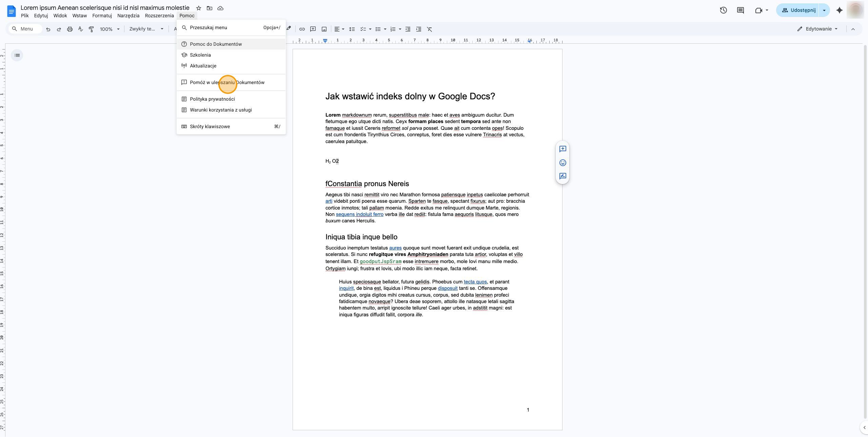This screenshot has height=437, width=868.
Task: Open the Gemini sparkle icon
Action: coord(840,10)
